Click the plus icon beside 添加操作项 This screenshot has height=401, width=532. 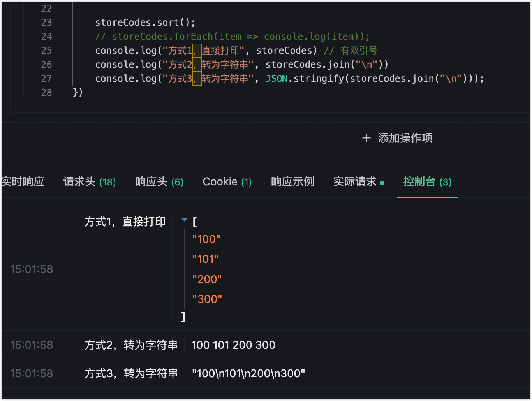click(366, 138)
